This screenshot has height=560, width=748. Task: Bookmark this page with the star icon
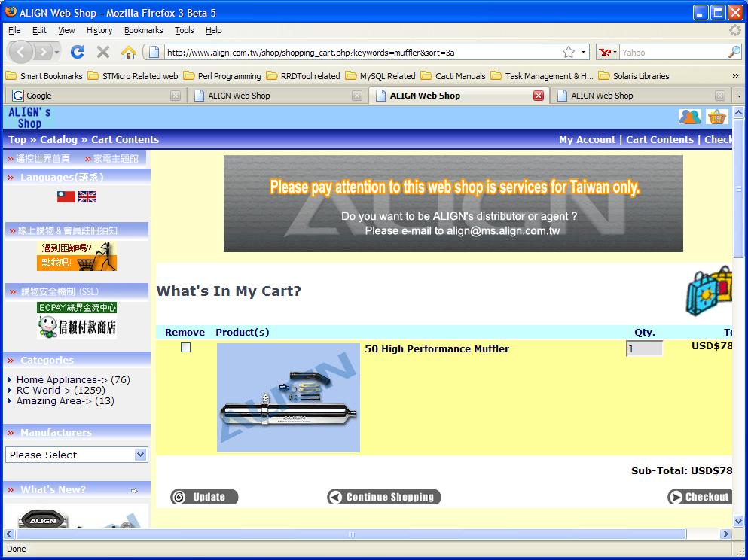[x=568, y=52]
